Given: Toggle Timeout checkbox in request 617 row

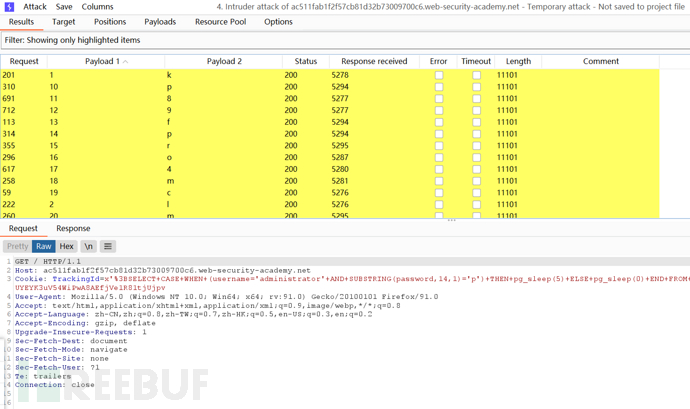Looking at the screenshot, I should 477,169.
